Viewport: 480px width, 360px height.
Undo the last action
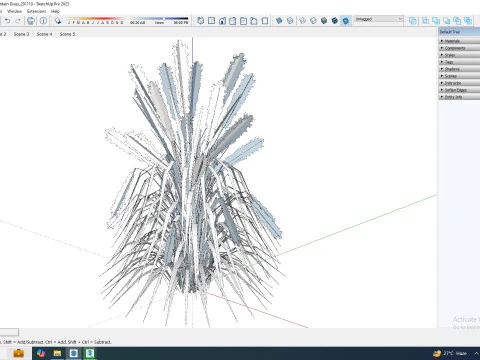click(x=7, y=21)
